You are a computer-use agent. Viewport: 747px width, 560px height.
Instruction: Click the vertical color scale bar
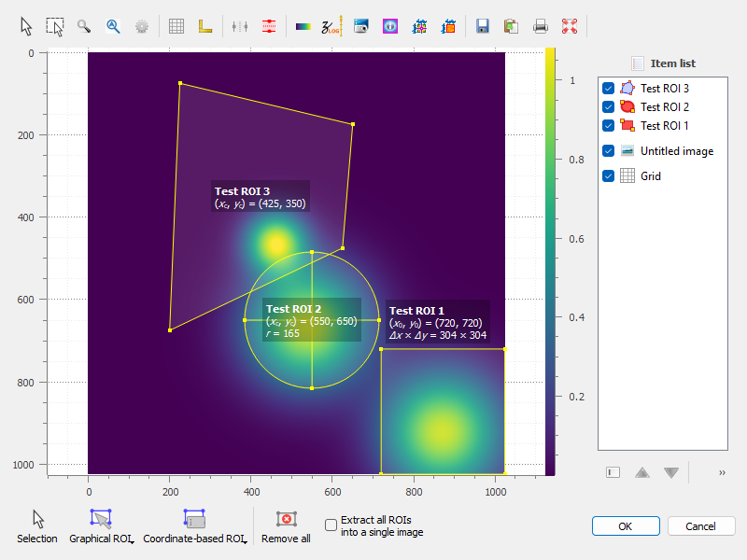point(550,261)
